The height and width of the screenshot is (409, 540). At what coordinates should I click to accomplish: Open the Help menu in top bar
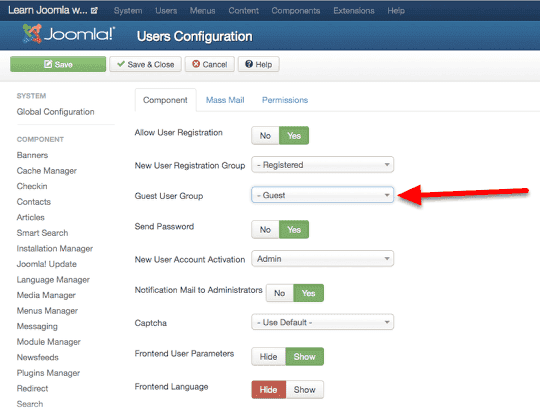[x=396, y=11]
